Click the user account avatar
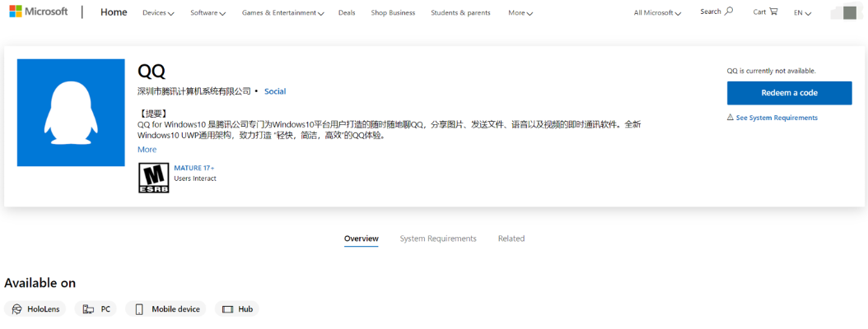 [x=843, y=12]
